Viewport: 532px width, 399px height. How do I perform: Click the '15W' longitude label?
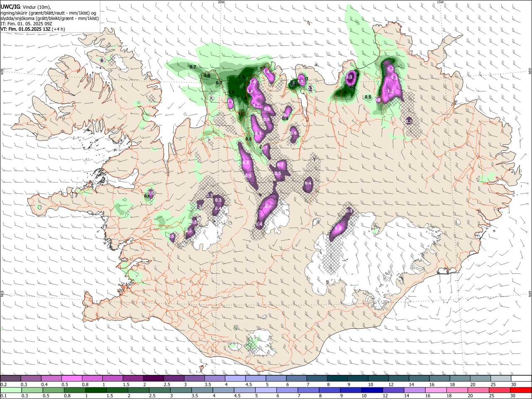click(440, 2)
